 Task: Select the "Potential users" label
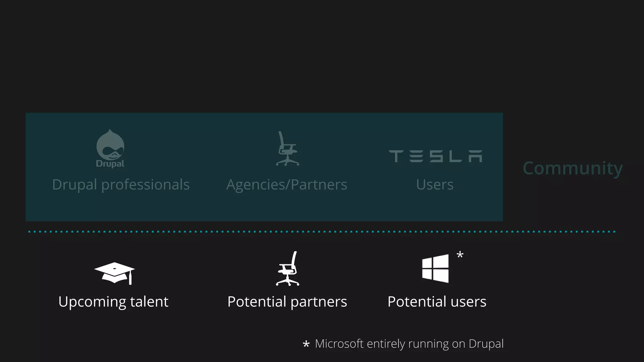[x=437, y=302]
